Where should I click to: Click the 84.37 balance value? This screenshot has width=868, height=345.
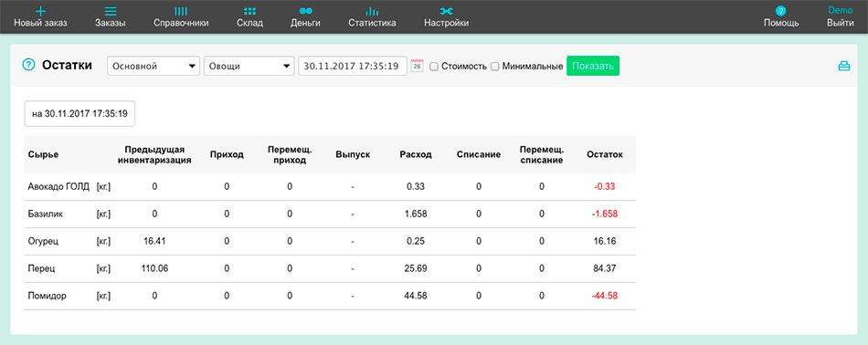pos(605,268)
